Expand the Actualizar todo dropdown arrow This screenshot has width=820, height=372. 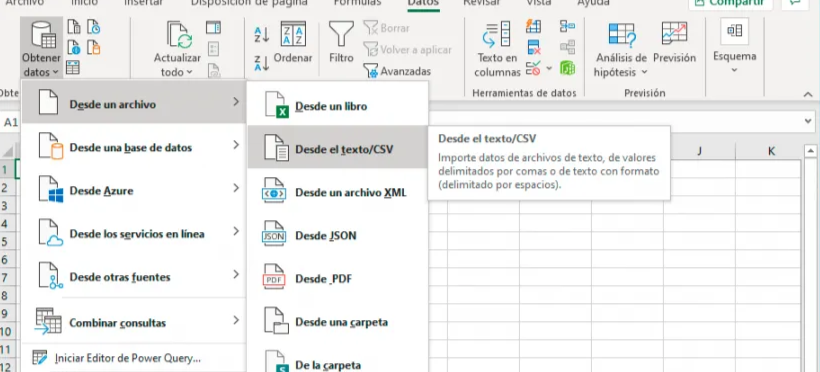pyautogui.click(x=189, y=72)
